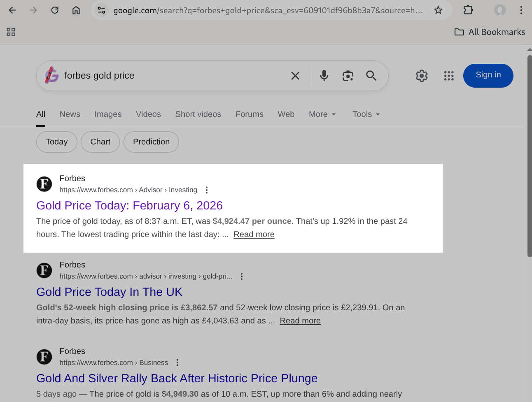Open quick settings via the gear icon
Screen dimensions: 532x402
click(422, 75)
